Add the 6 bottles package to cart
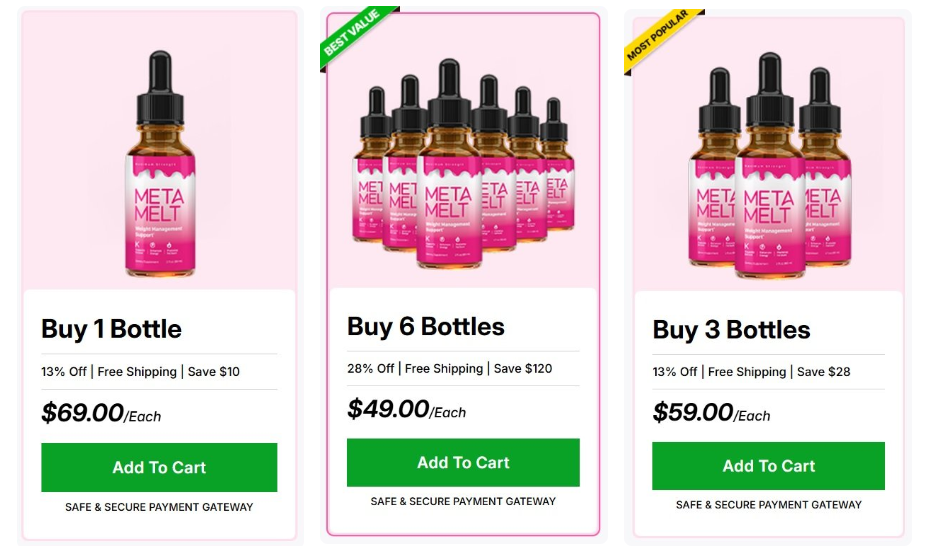Viewport: 927px width, 546px height. (463, 463)
